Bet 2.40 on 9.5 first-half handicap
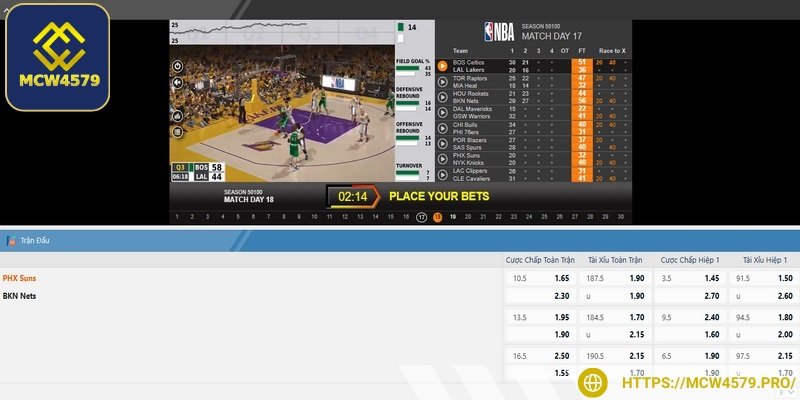 coord(690,317)
